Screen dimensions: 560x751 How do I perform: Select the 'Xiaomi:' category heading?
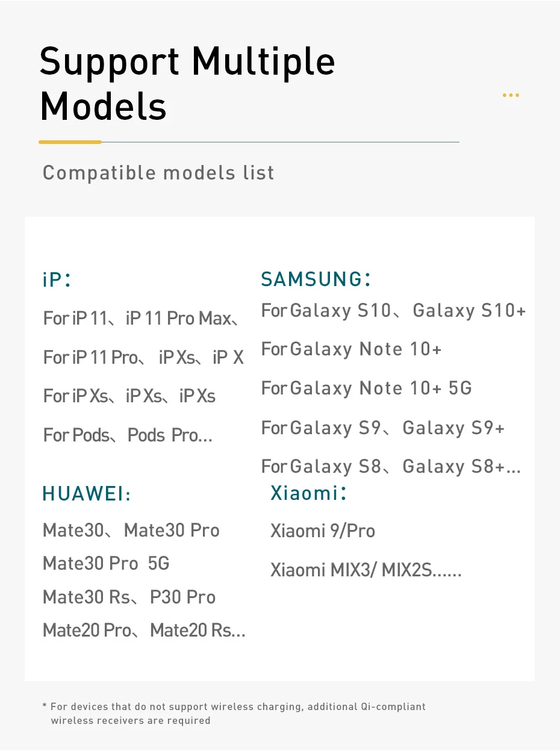pyautogui.click(x=309, y=493)
